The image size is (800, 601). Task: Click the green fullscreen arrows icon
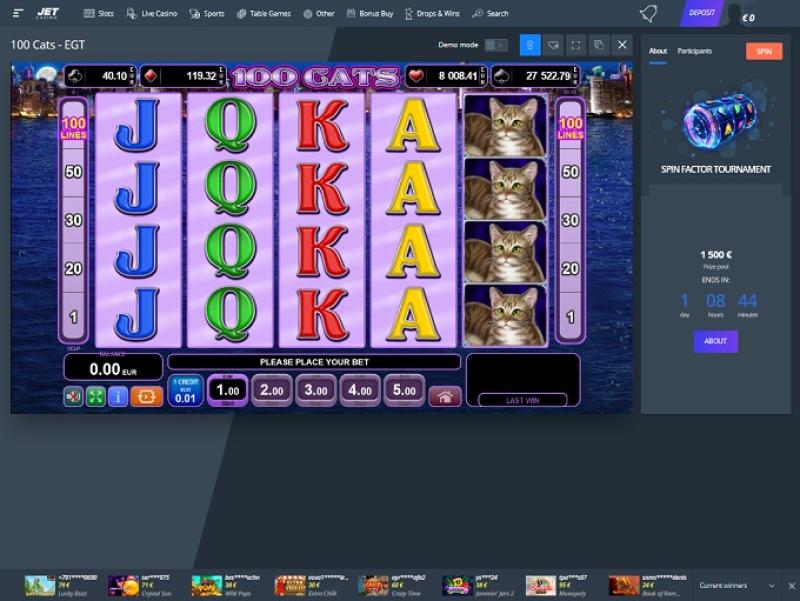click(x=96, y=396)
